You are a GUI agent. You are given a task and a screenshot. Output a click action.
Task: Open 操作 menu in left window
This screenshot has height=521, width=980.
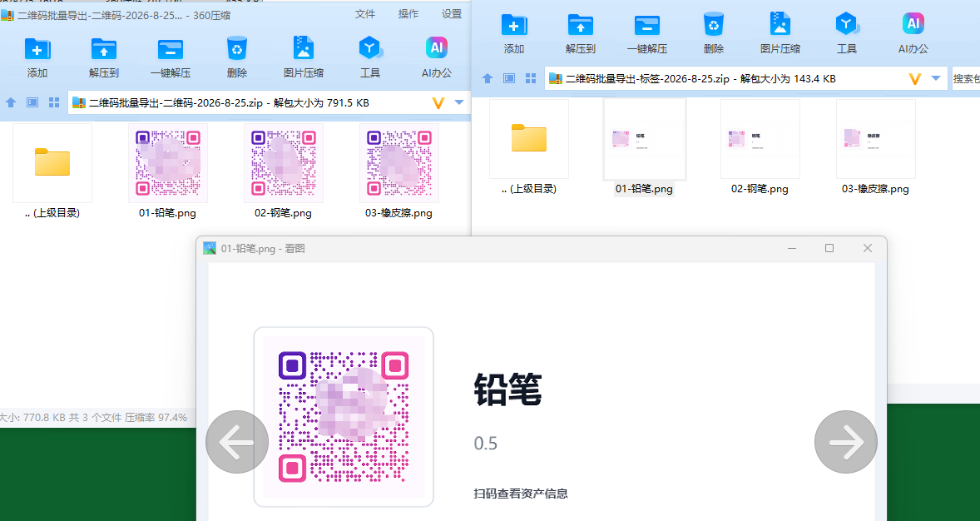point(408,14)
